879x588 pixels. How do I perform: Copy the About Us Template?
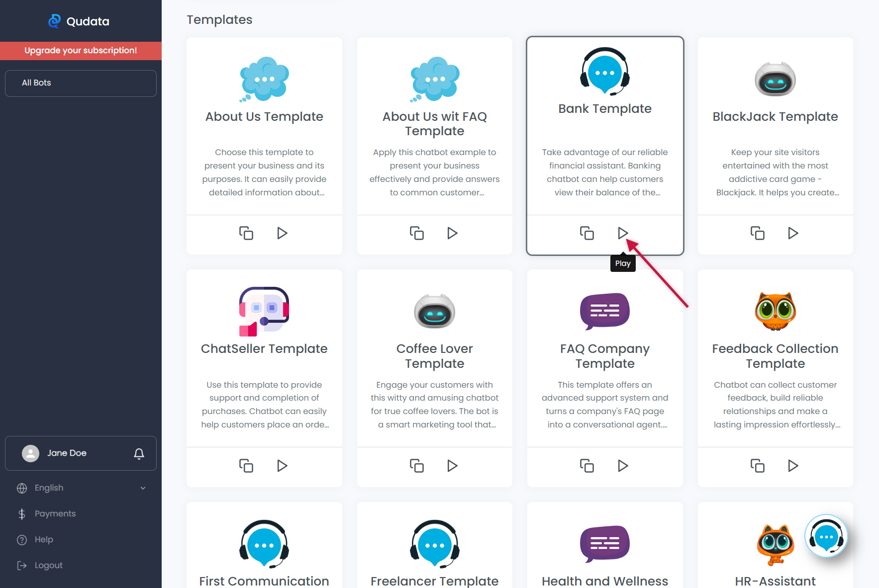246,233
